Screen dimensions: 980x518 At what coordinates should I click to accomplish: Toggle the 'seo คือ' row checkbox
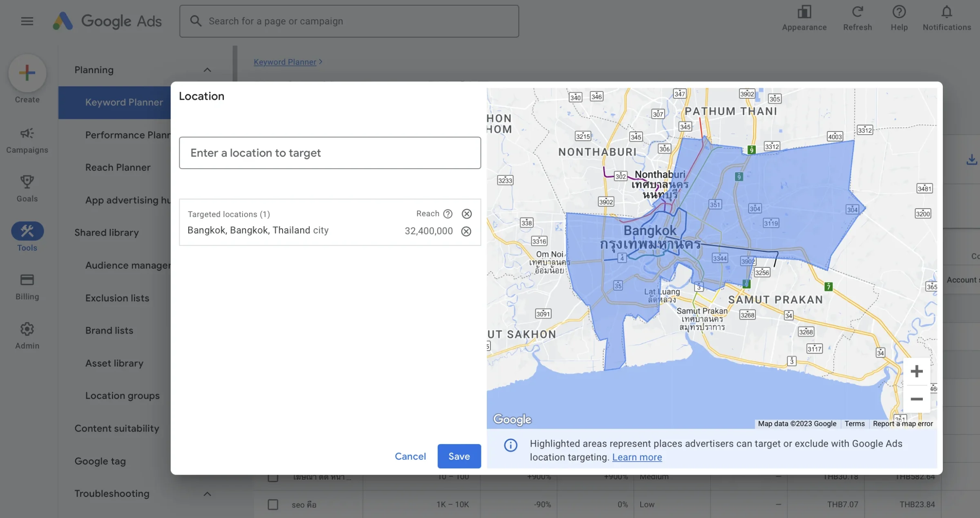[x=273, y=505]
